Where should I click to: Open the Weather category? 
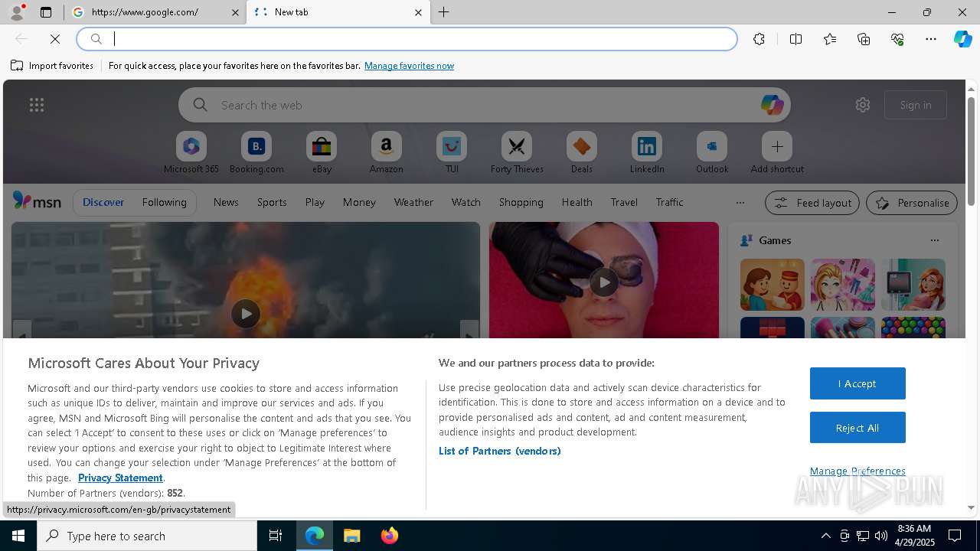coord(413,202)
